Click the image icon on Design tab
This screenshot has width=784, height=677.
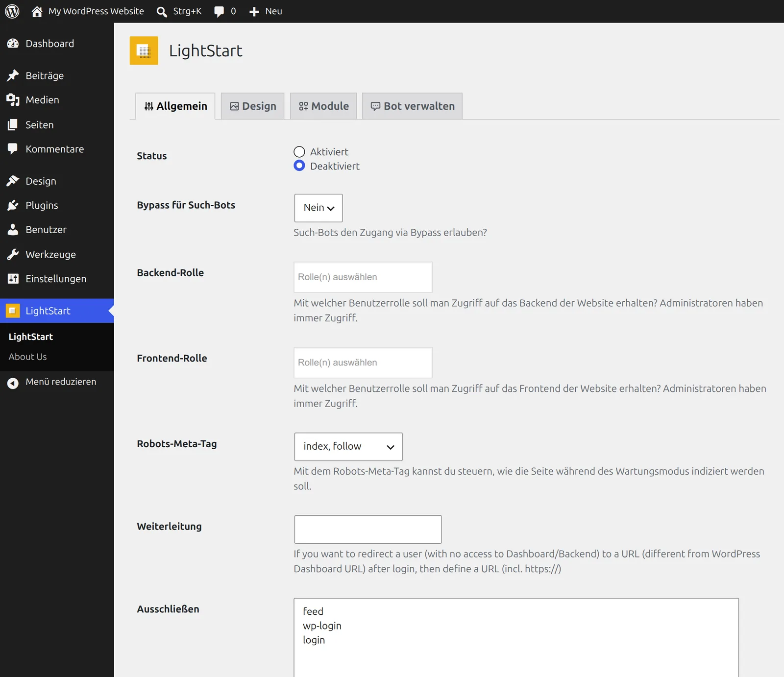pyautogui.click(x=234, y=106)
